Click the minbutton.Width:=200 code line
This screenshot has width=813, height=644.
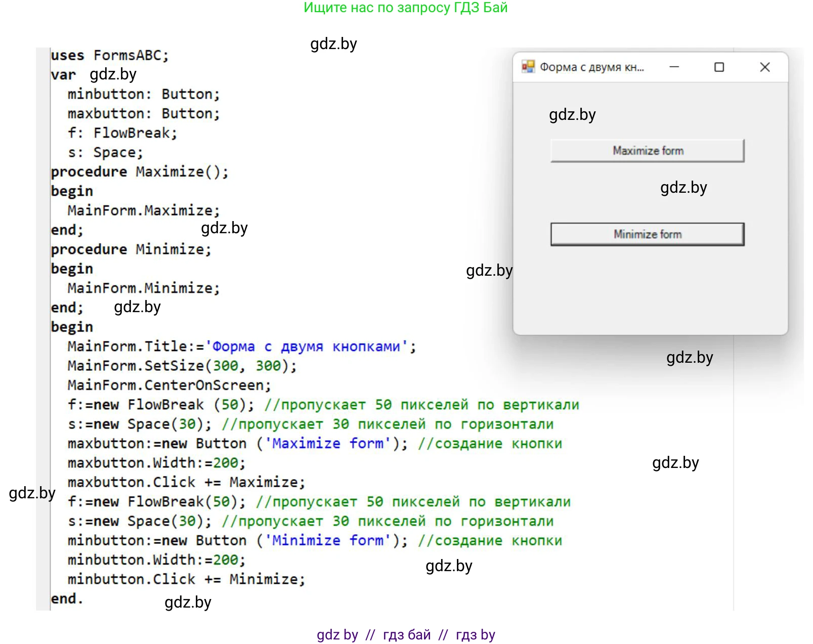(156, 560)
